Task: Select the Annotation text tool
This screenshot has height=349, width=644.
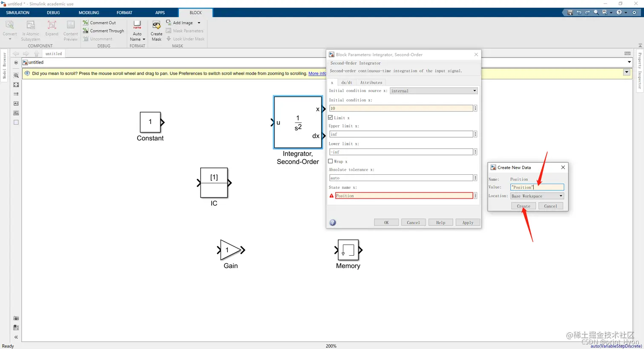Action: coord(16,104)
